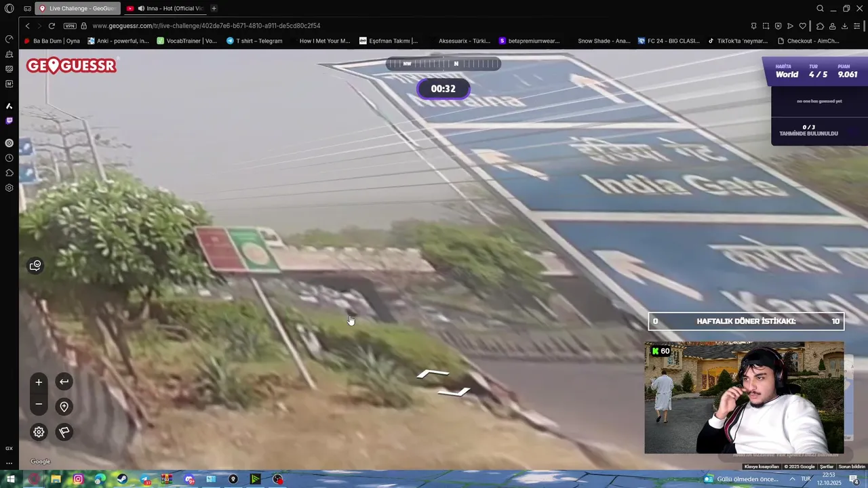The height and width of the screenshot is (488, 868).
Task: Open the Aksesuarix - Türki... bookmark
Action: (x=464, y=41)
